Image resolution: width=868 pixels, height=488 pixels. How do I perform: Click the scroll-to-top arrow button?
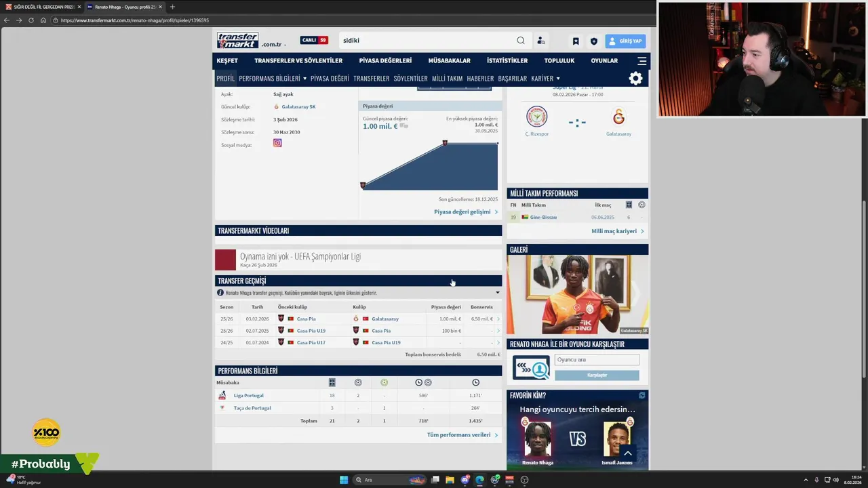628,453
